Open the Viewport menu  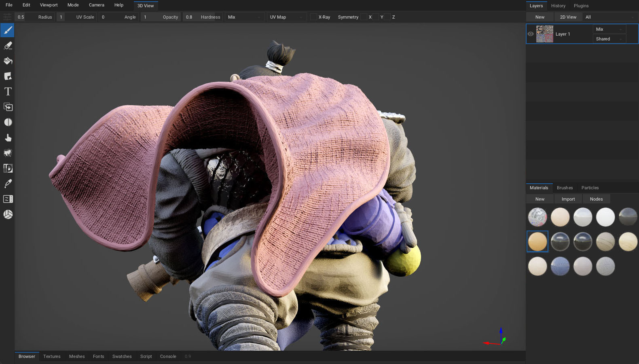pos(49,5)
